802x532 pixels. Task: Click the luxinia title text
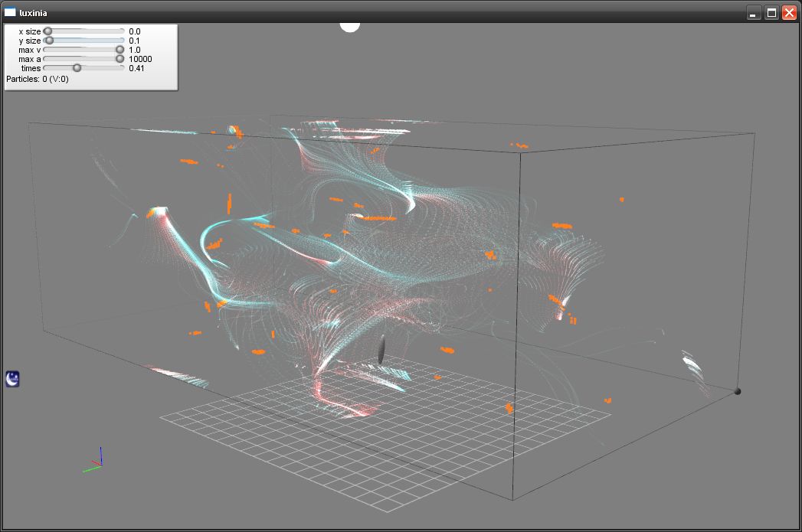34,13
